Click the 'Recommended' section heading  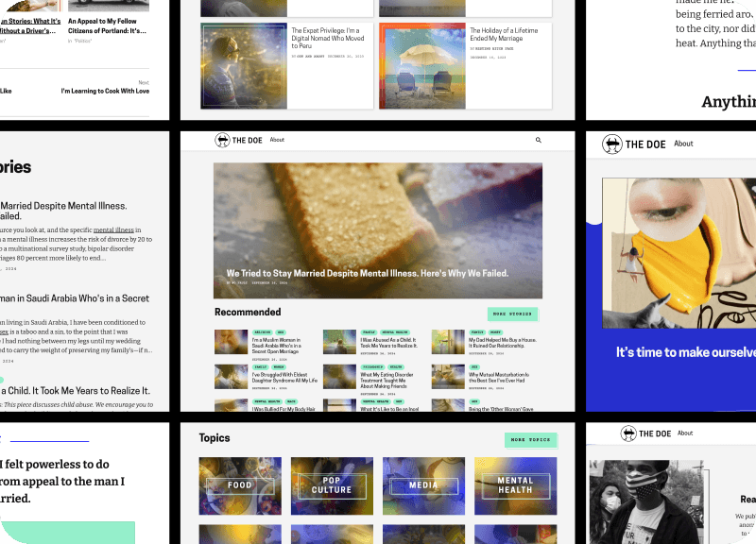(x=248, y=313)
